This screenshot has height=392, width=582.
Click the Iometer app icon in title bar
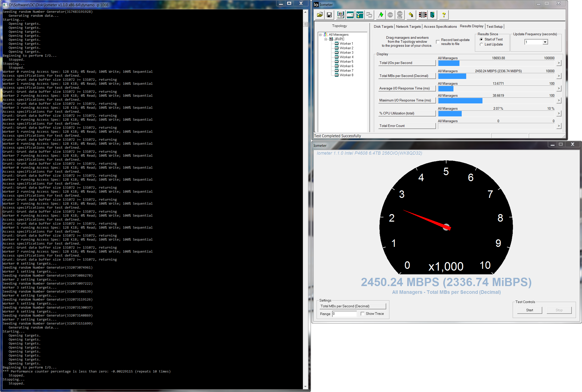316,4
